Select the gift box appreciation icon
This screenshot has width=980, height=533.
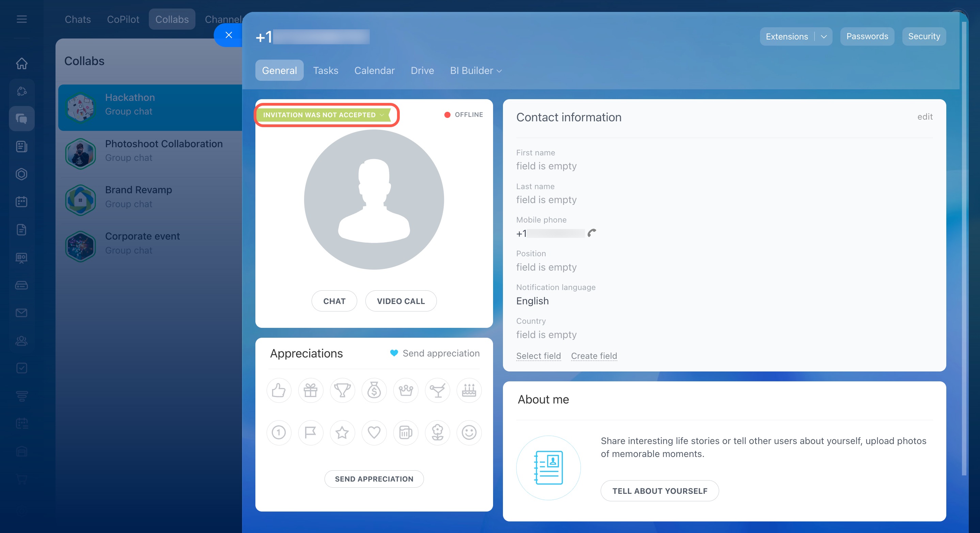click(311, 390)
